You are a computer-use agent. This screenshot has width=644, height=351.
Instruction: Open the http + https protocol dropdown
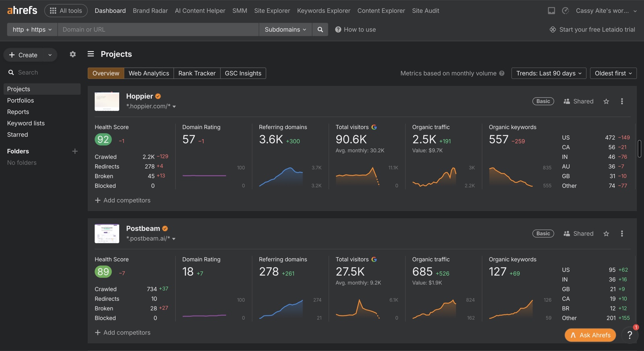pos(32,29)
